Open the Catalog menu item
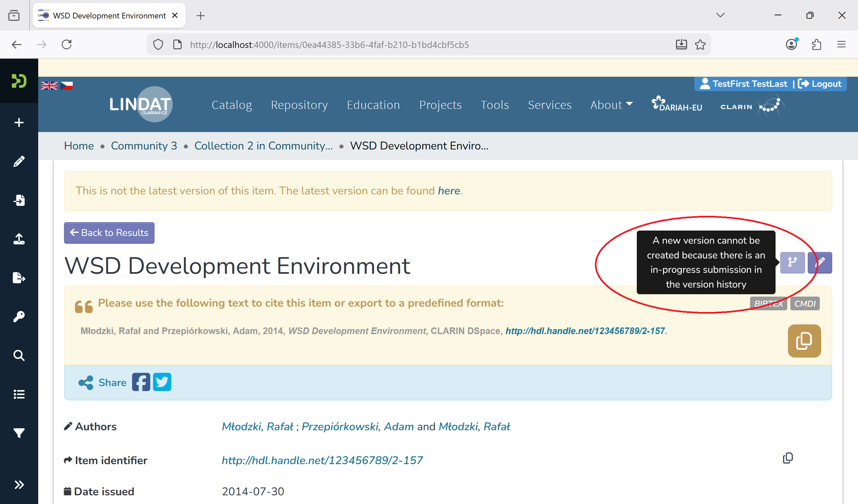The image size is (858, 504). tap(232, 105)
